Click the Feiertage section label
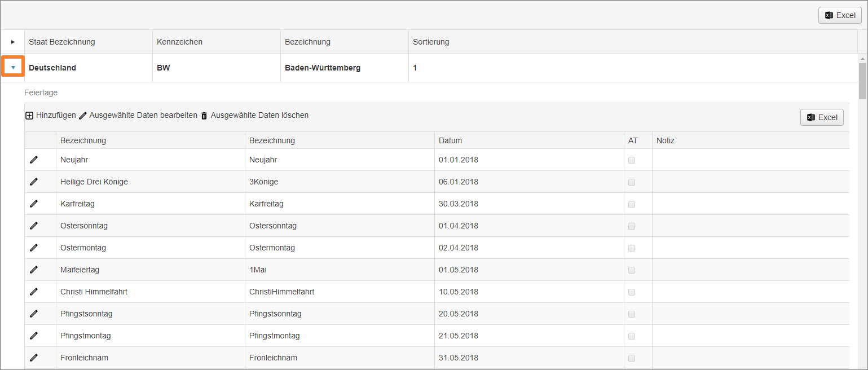Viewport: 868px width, 370px height. tap(41, 92)
